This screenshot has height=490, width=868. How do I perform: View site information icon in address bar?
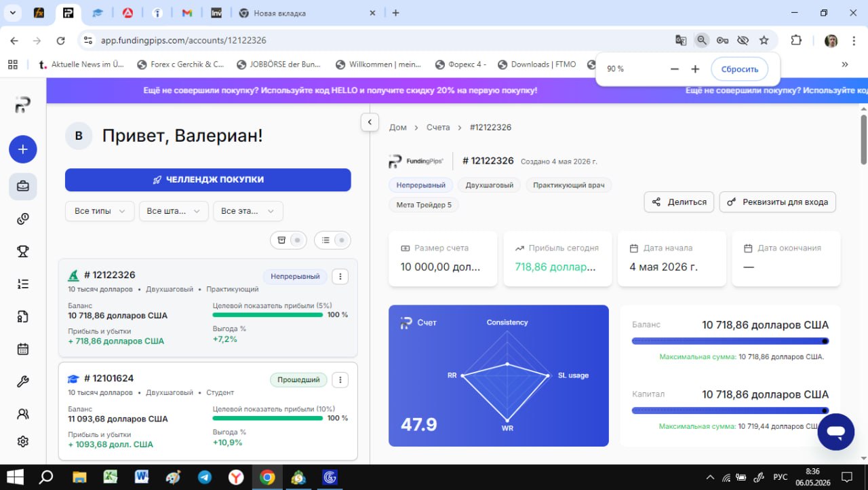click(87, 41)
